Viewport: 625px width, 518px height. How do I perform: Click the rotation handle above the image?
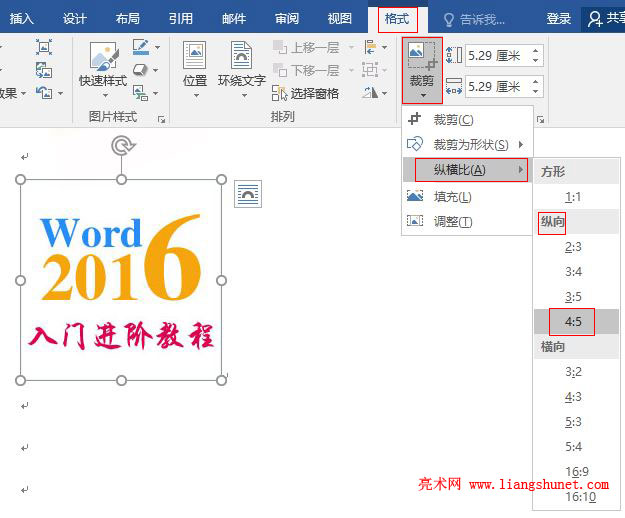pos(123,145)
